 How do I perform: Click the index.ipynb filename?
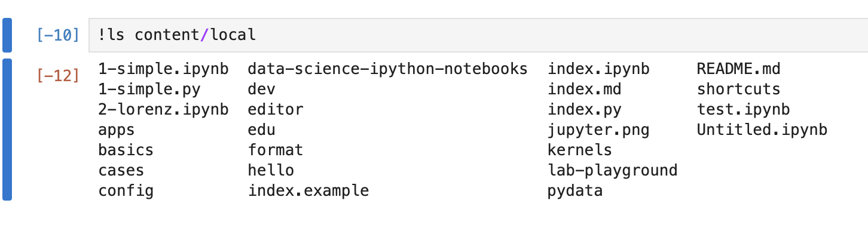[598, 69]
